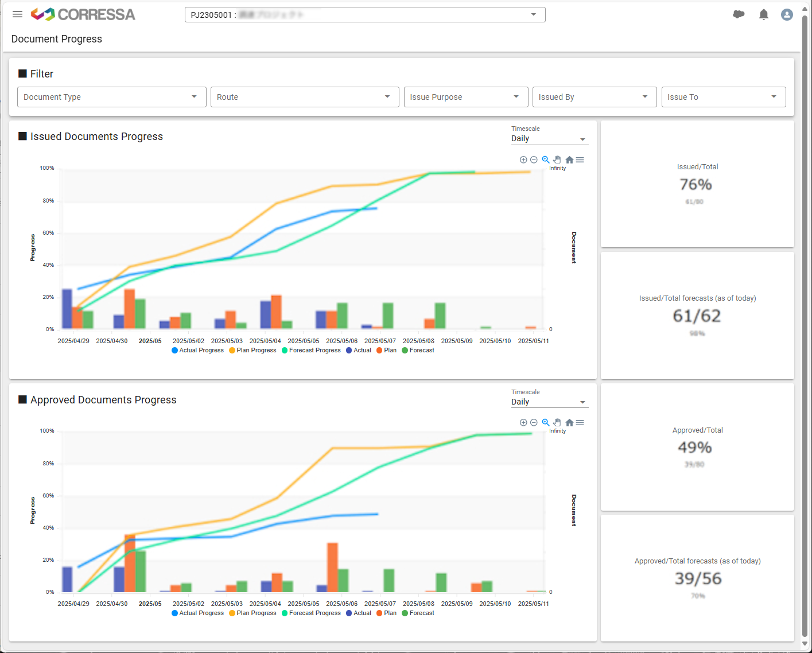This screenshot has width=812, height=653.
Task: Click the chat bubbles icon in header
Action: (739, 15)
